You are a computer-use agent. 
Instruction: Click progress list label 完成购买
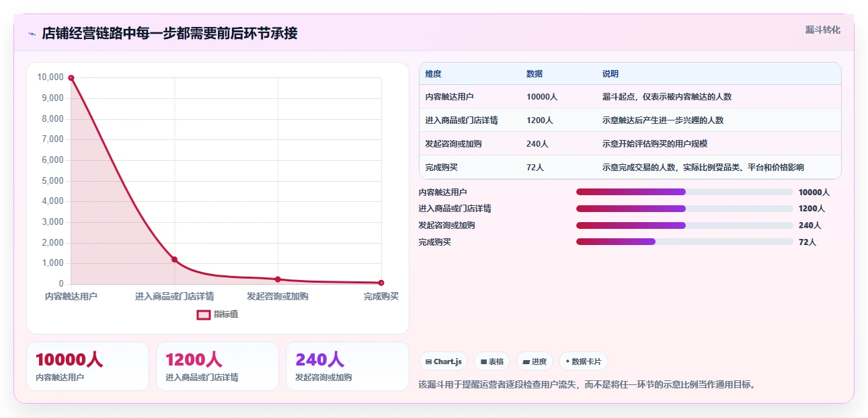(x=435, y=242)
